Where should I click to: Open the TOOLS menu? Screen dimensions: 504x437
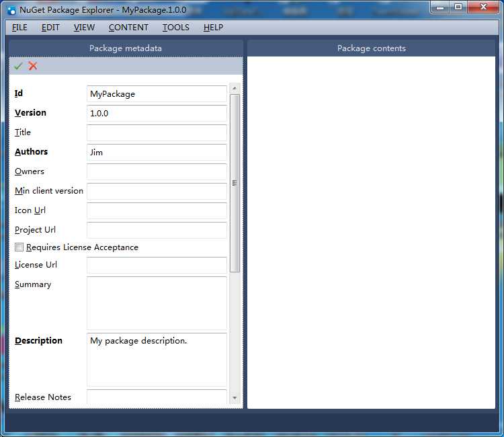(x=176, y=28)
